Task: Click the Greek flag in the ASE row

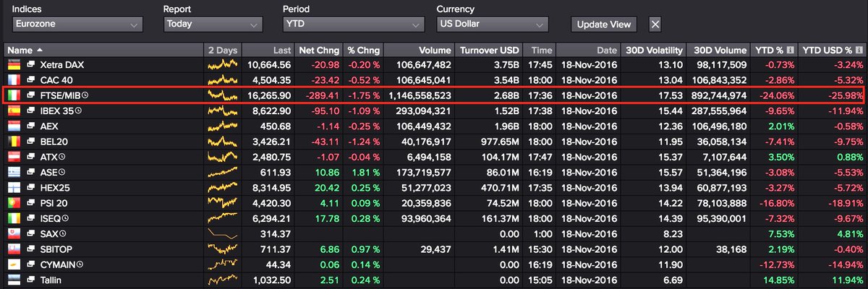Action: (x=14, y=171)
